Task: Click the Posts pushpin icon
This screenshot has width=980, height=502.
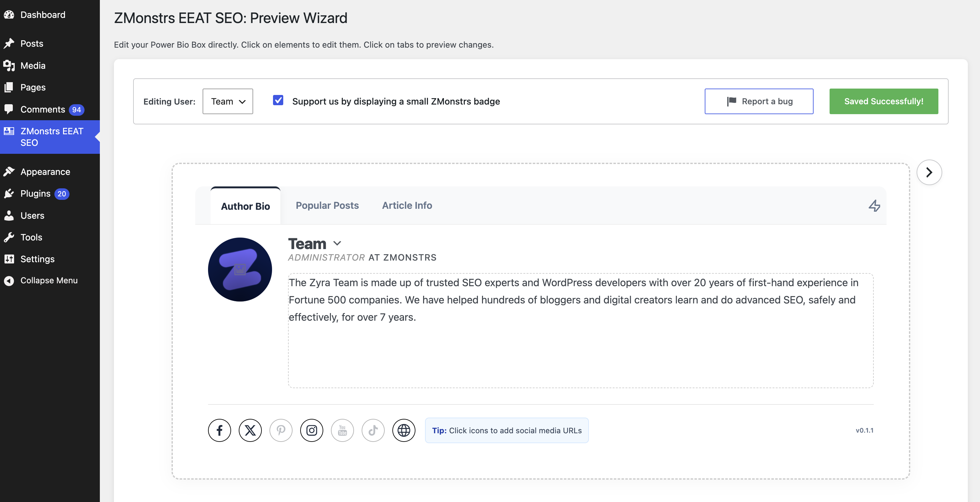Action: (9, 43)
